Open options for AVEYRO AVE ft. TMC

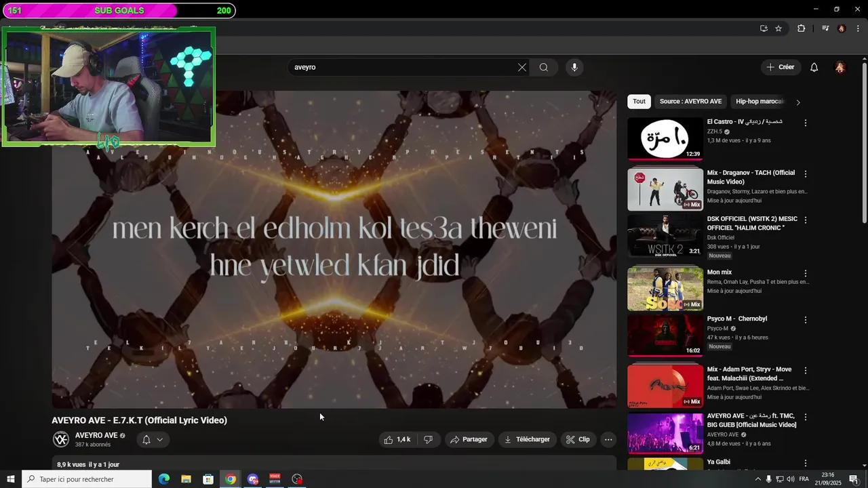point(806,418)
